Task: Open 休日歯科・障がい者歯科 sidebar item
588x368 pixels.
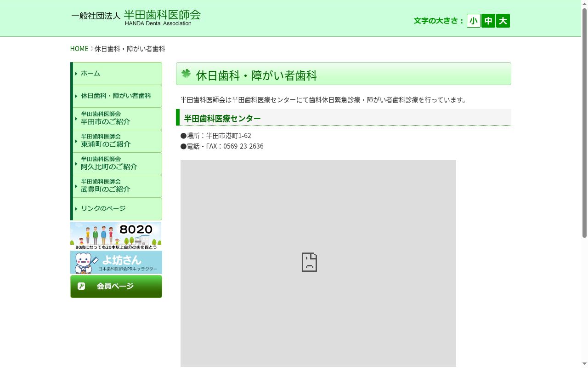Action: [x=116, y=96]
